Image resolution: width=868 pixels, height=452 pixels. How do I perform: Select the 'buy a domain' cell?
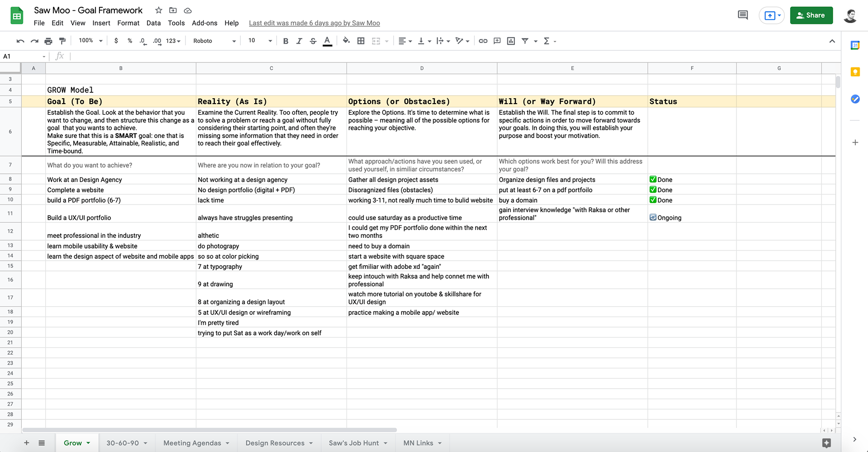click(x=572, y=200)
